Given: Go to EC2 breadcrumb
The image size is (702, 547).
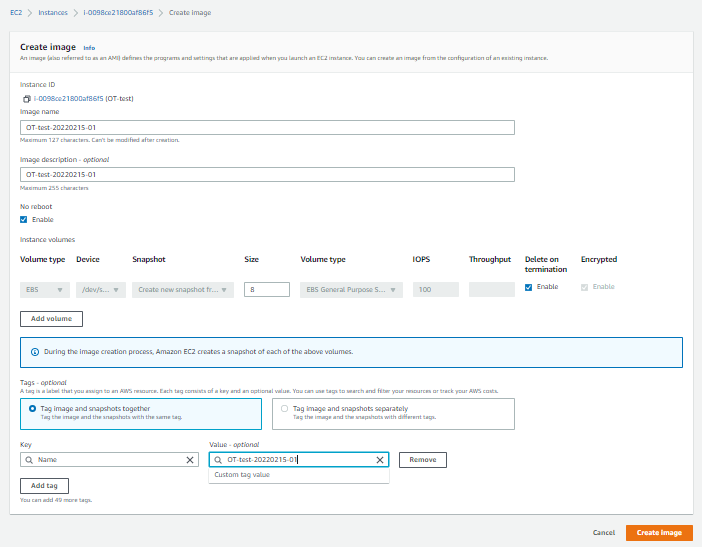Looking at the screenshot, I should click(16, 13).
